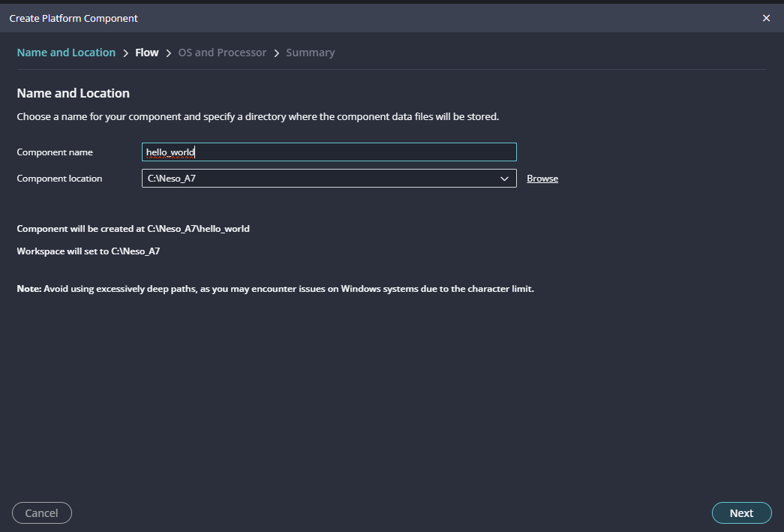Click the bold Name and Location section heading
The height and width of the screenshot is (532, 784).
[x=73, y=93]
